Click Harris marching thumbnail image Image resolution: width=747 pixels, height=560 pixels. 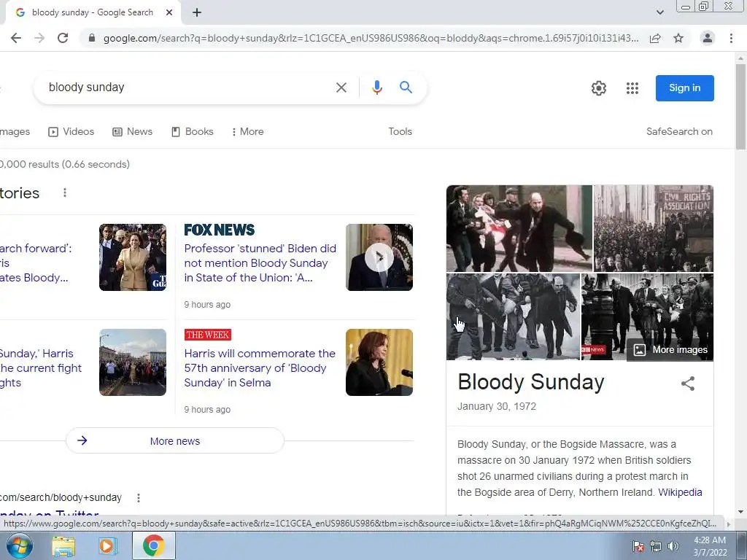[133, 257]
